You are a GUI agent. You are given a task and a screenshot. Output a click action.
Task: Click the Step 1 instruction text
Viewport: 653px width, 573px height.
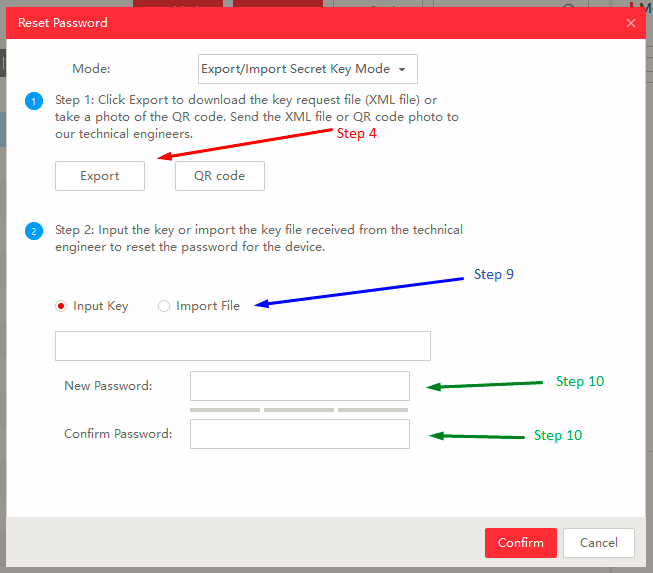tap(257, 117)
